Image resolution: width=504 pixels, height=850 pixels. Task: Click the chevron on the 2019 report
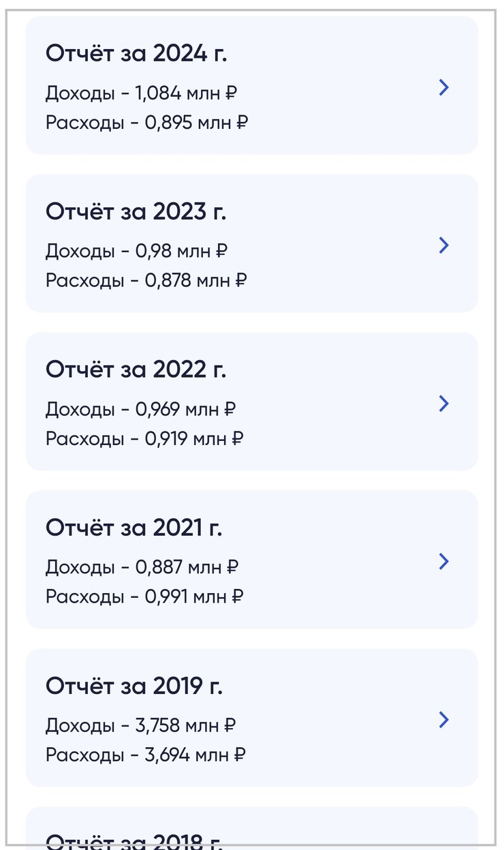[x=444, y=720]
